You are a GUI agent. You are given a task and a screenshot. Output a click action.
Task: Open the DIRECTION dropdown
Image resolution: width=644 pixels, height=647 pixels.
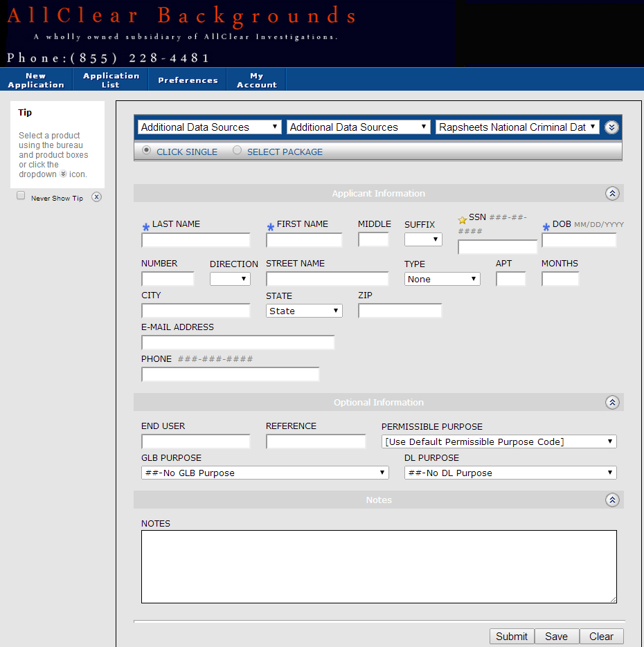(x=230, y=279)
